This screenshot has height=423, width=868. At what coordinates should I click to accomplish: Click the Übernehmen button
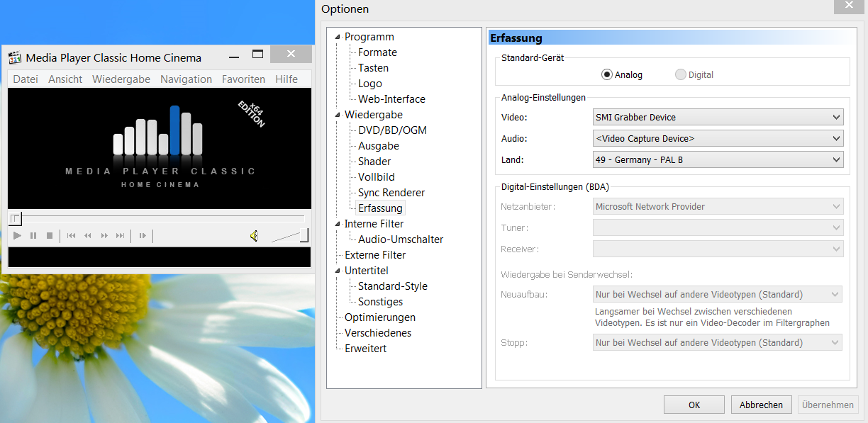coord(828,405)
